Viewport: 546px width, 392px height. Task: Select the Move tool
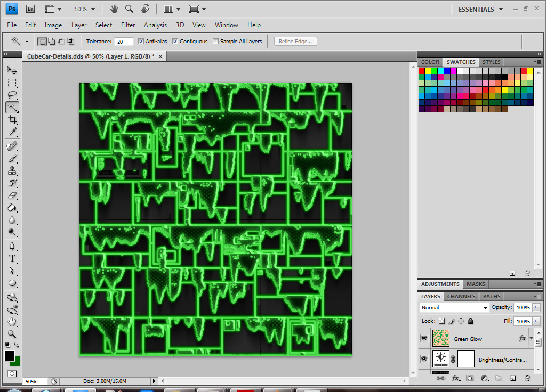coord(12,70)
